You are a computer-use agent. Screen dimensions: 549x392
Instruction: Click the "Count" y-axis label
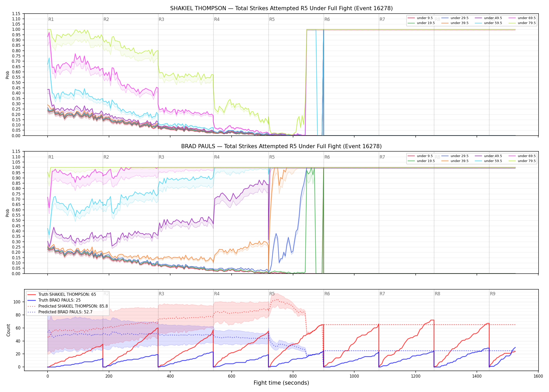tap(8, 330)
